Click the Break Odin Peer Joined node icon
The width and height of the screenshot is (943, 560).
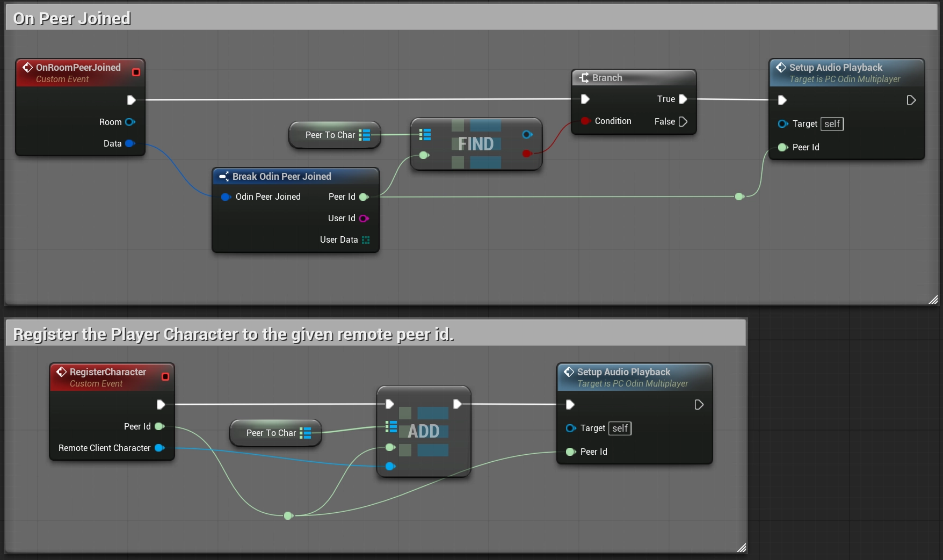[x=224, y=176]
